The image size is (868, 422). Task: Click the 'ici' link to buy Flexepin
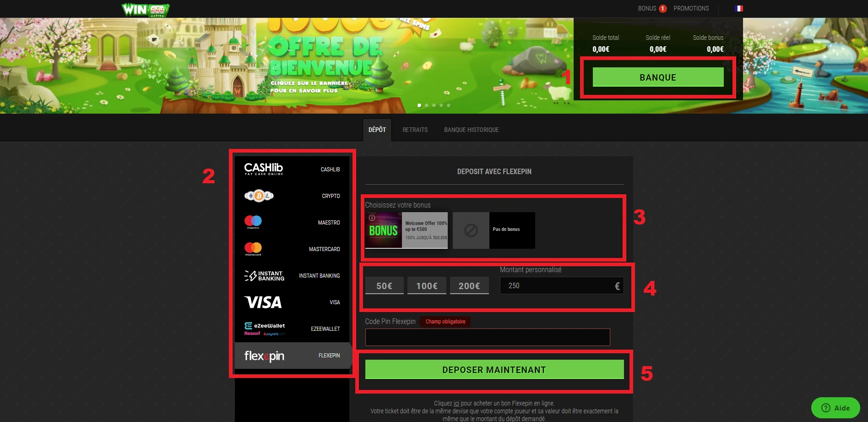[x=456, y=403]
